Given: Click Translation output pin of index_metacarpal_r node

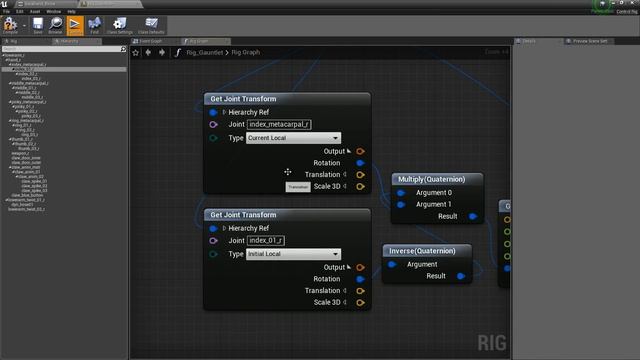Looking at the screenshot, I should pos(360,175).
